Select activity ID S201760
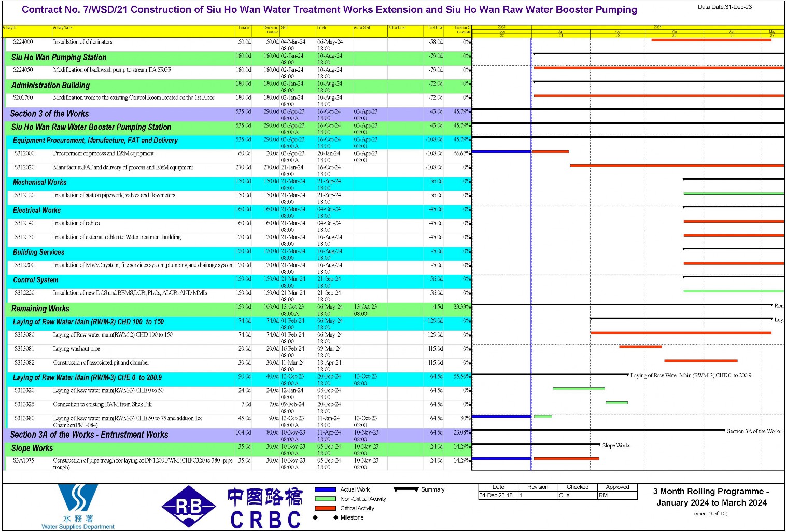The height and width of the screenshot is (532, 786). tap(23, 98)
